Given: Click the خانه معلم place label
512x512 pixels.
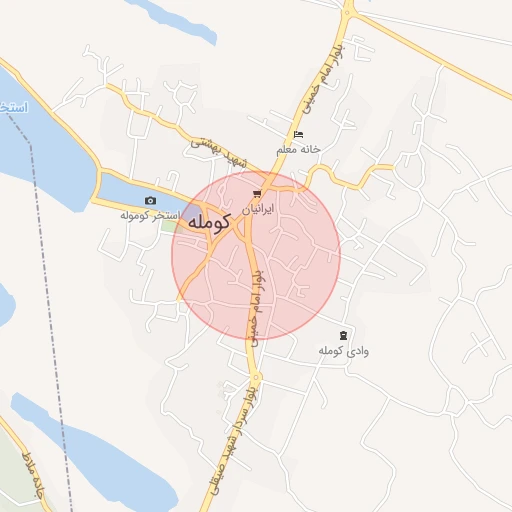Looking at the screenshot, I should [298, 149].
